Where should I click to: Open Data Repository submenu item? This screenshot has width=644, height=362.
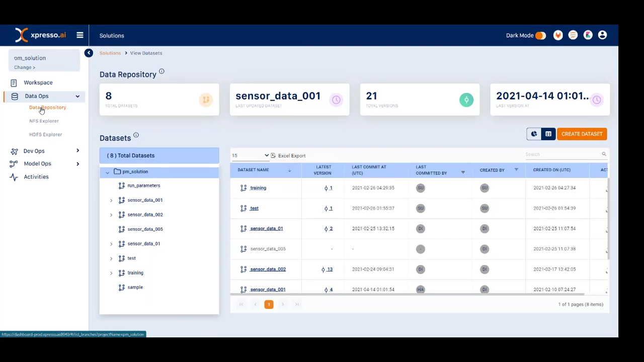tap(48, 108)
